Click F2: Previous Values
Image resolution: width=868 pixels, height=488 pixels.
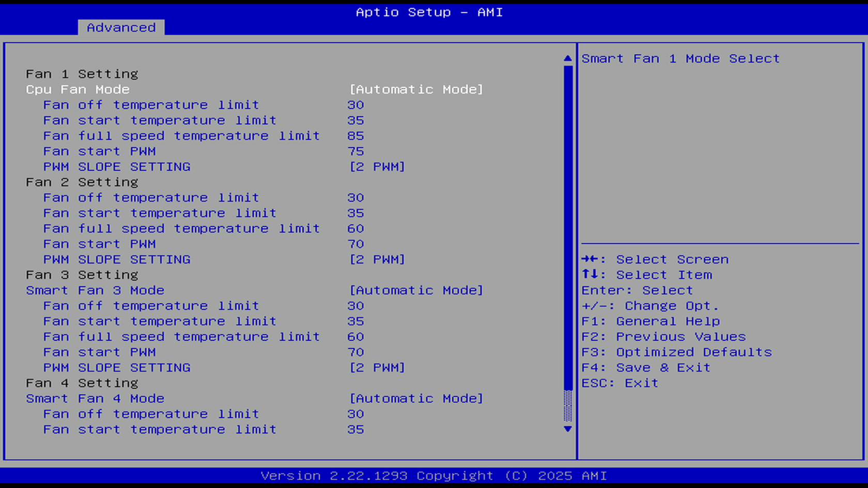[x=663, y=337]
